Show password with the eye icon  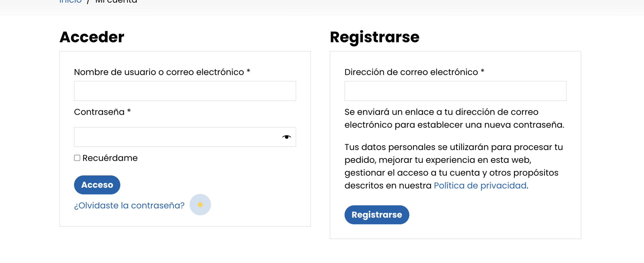coord(286,137)
